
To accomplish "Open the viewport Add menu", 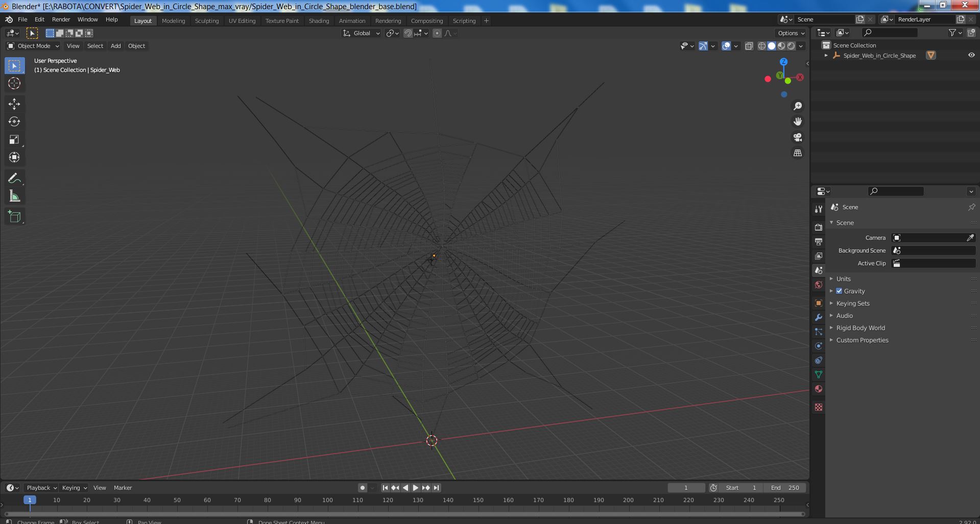I will pos(116,46).
